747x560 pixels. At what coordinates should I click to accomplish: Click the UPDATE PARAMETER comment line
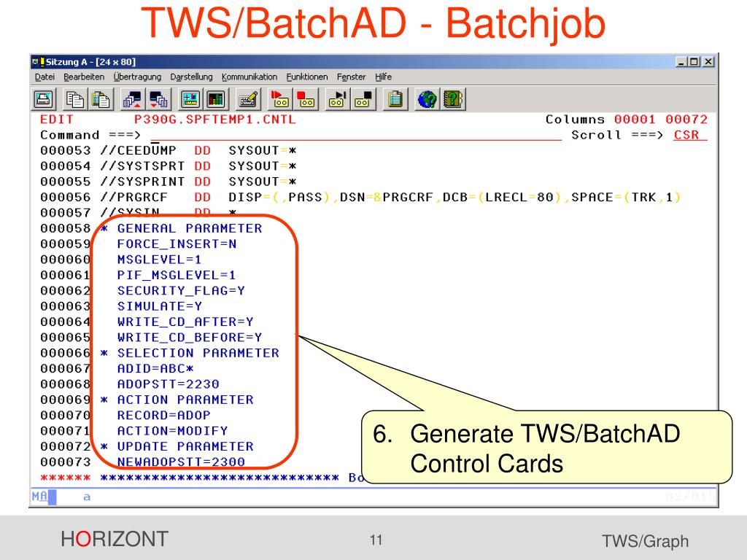[x=177, y=447]
